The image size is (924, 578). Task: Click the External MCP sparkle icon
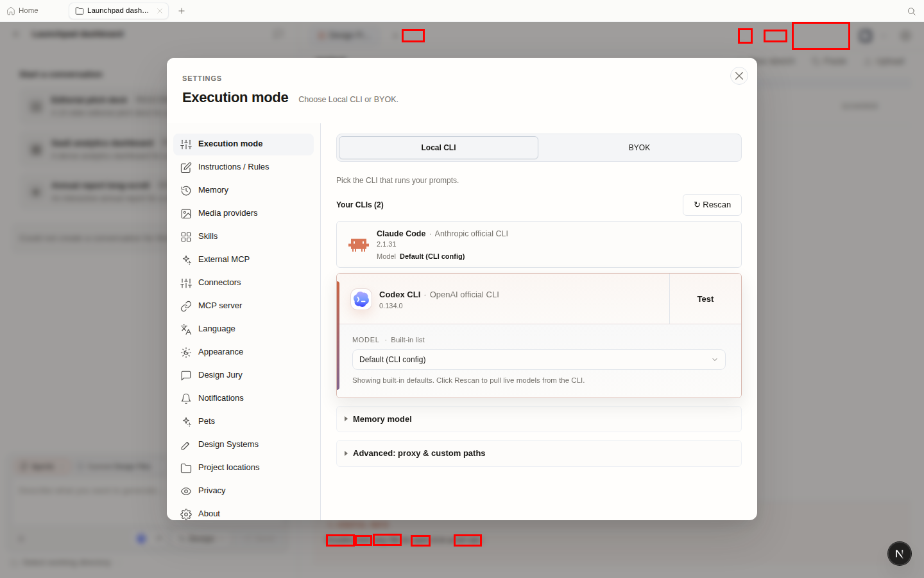click(186, 260)
